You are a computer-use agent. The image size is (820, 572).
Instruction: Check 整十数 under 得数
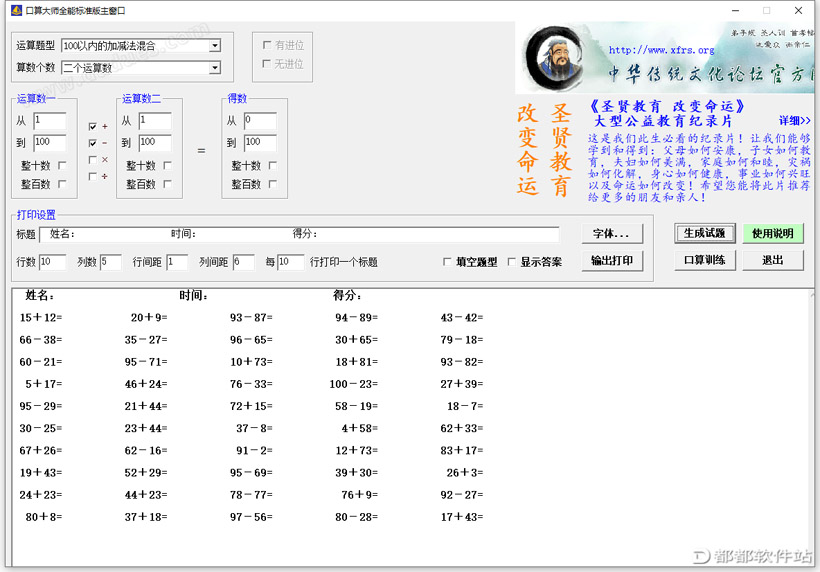272,166
